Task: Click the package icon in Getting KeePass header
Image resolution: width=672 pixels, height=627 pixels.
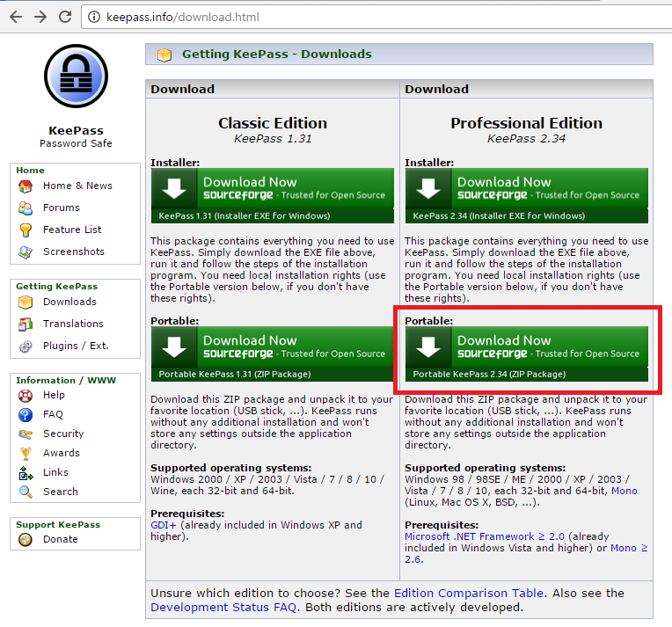Action: point(164,55)
